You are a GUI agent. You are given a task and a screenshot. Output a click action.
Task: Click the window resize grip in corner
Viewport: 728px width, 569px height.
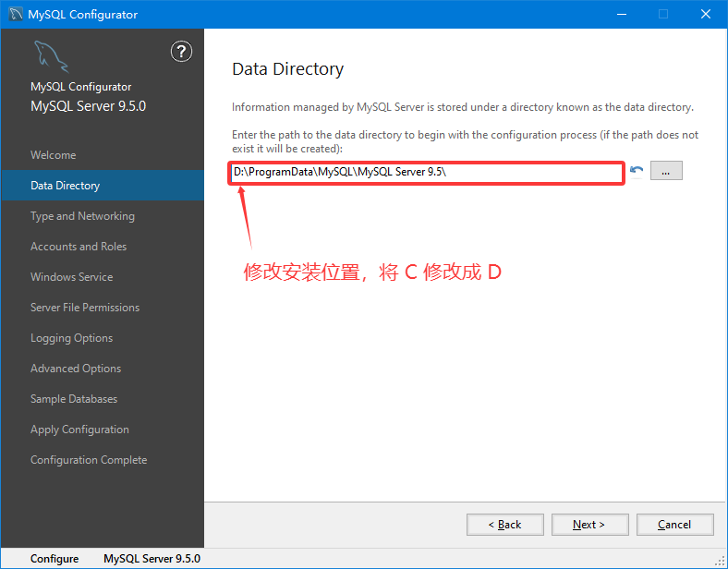click(x=720, y=561)
